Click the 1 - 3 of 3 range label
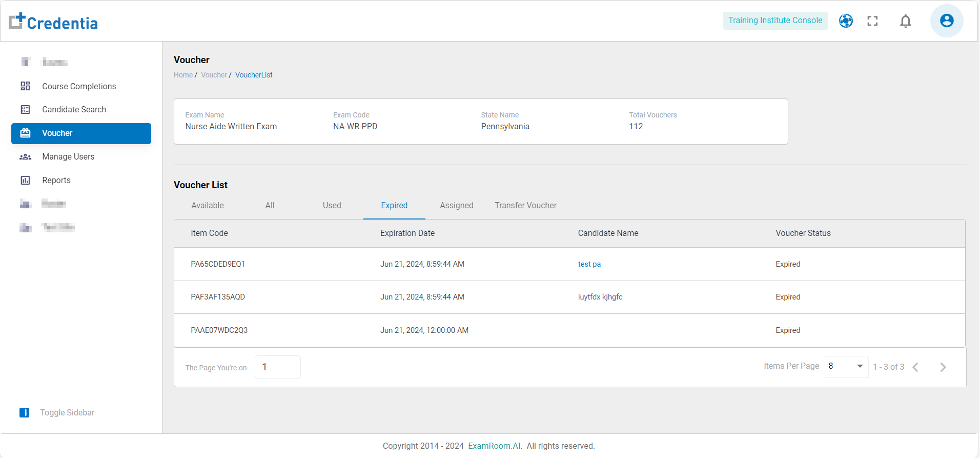This screenshot has width=980, height=458. (x=889, y=367)
